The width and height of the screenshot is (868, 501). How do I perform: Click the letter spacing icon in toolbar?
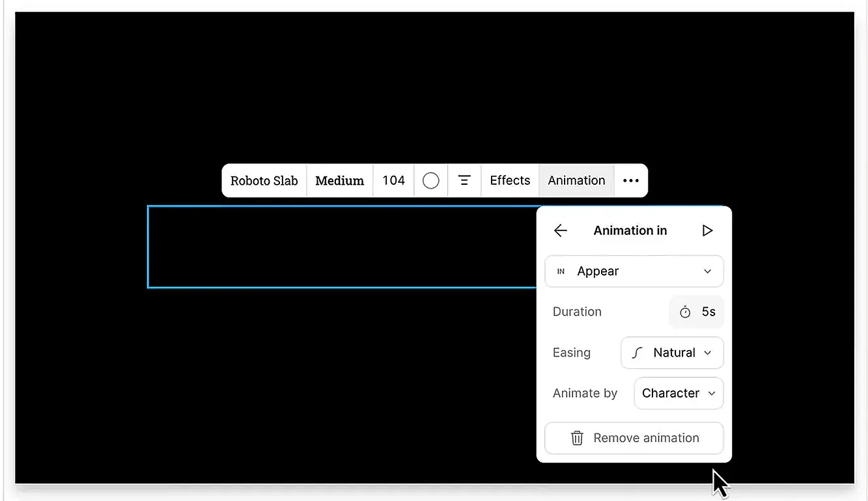click(x=464, y=180)
